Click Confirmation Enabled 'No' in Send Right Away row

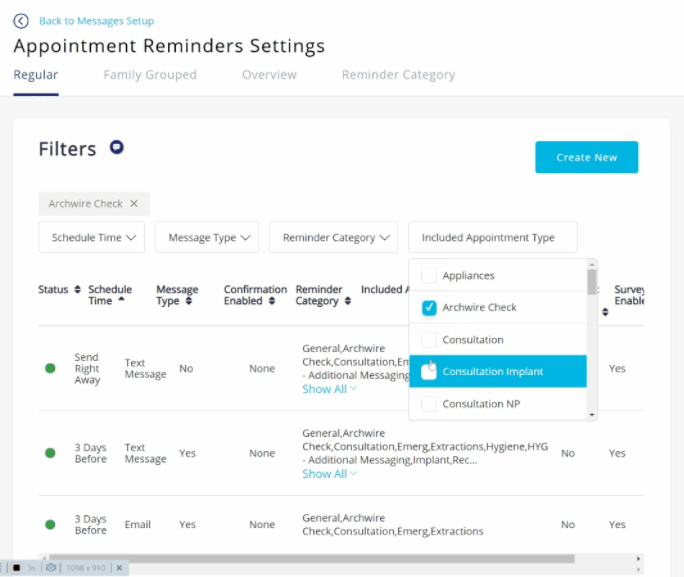coord(186,369)
